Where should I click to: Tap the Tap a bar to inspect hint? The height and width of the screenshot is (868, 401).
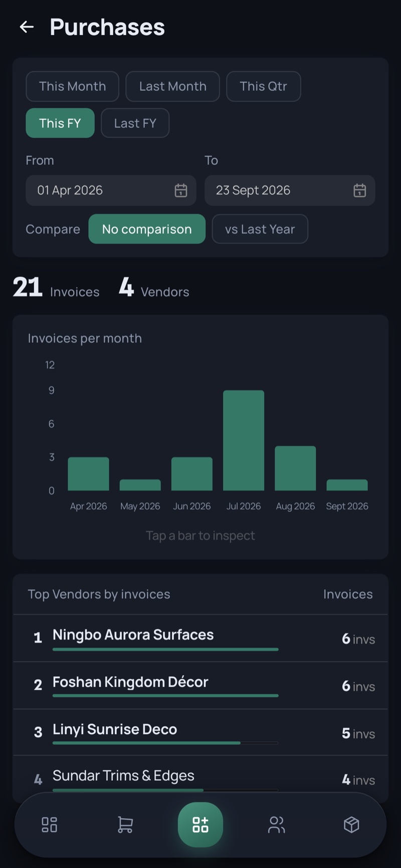200,536
